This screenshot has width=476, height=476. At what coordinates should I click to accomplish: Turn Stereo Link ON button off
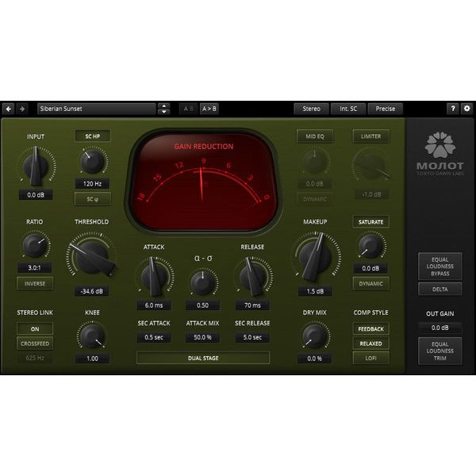[x=35, y=328]
